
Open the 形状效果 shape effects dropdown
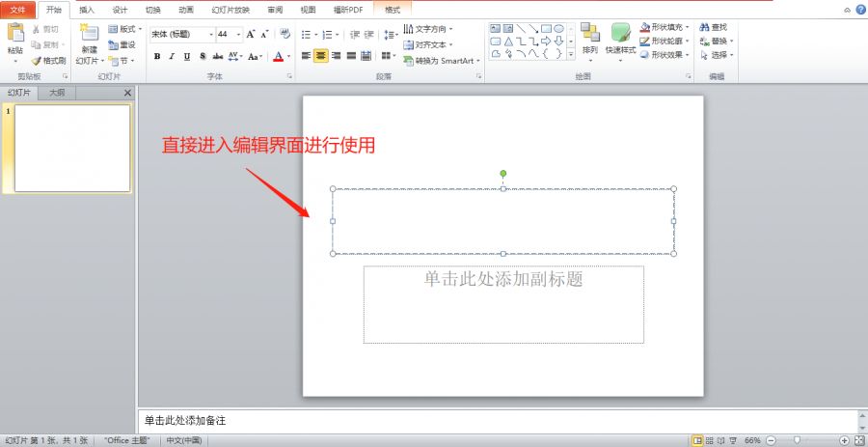pyautogui.click(x=665, y=55)
